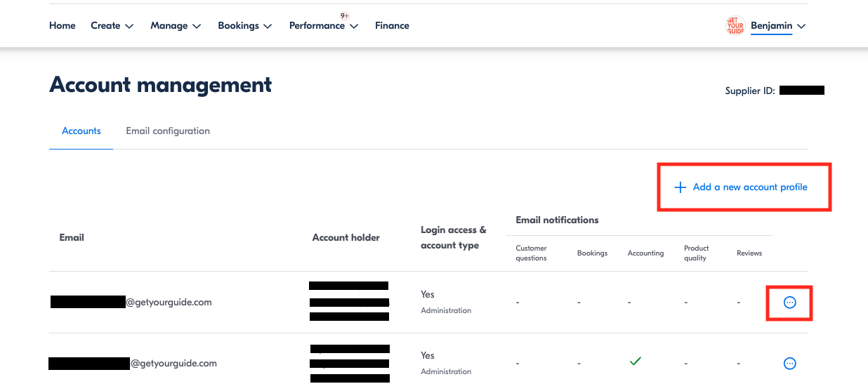
Task: Open the Performance dropdown menu
Action: tap(323, 26)
